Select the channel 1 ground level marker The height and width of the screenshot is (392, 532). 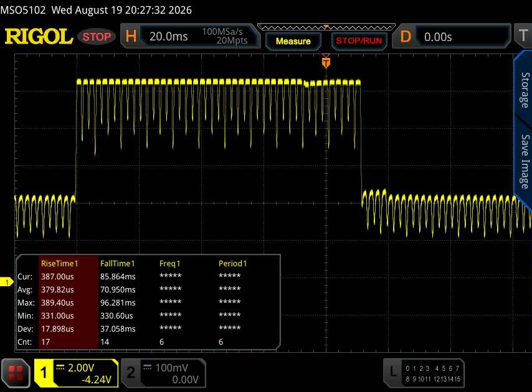[x=6, y=282]
